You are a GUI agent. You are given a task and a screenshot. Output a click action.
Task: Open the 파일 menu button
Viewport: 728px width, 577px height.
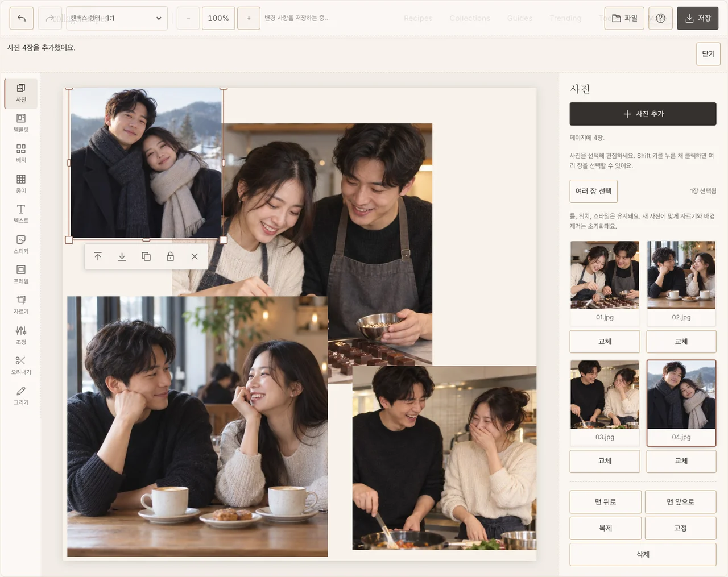[x=624, y=18]
